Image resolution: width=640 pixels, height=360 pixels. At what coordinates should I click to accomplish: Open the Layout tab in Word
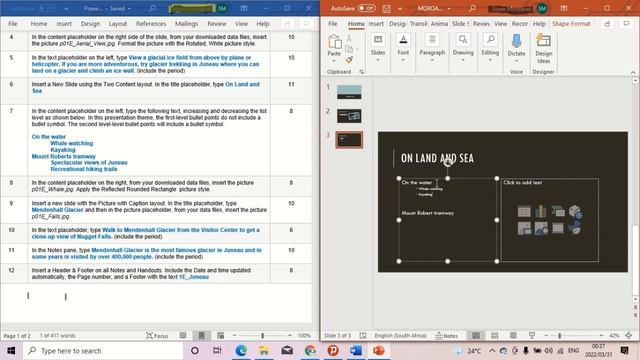(118, 24)
